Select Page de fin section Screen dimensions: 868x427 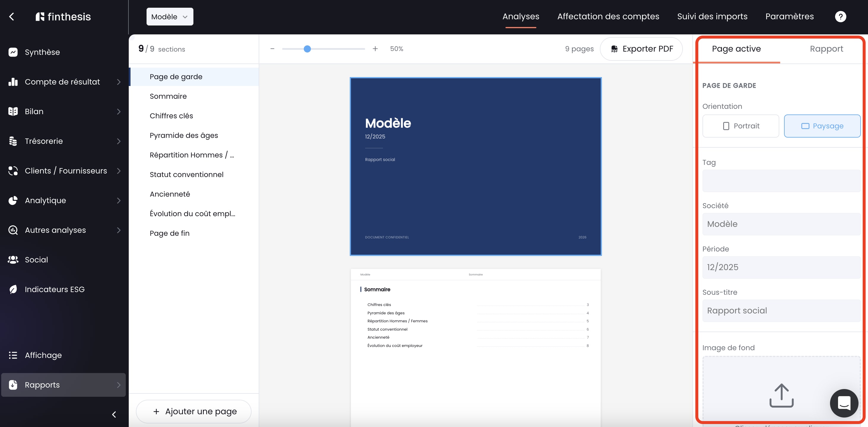coord(194,233)
